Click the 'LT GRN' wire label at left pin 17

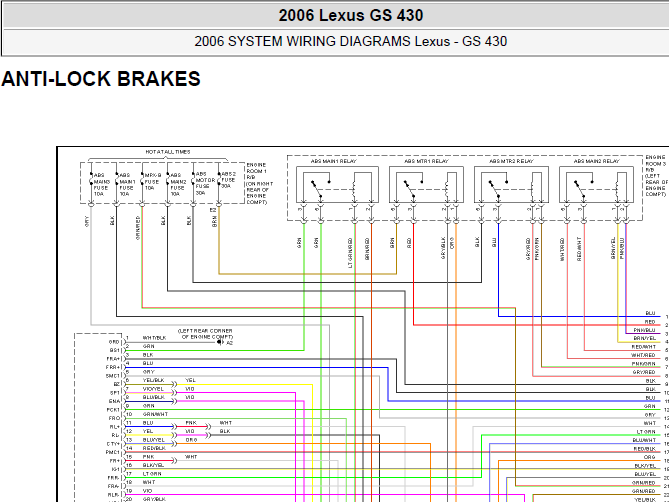tap(152, 474)
